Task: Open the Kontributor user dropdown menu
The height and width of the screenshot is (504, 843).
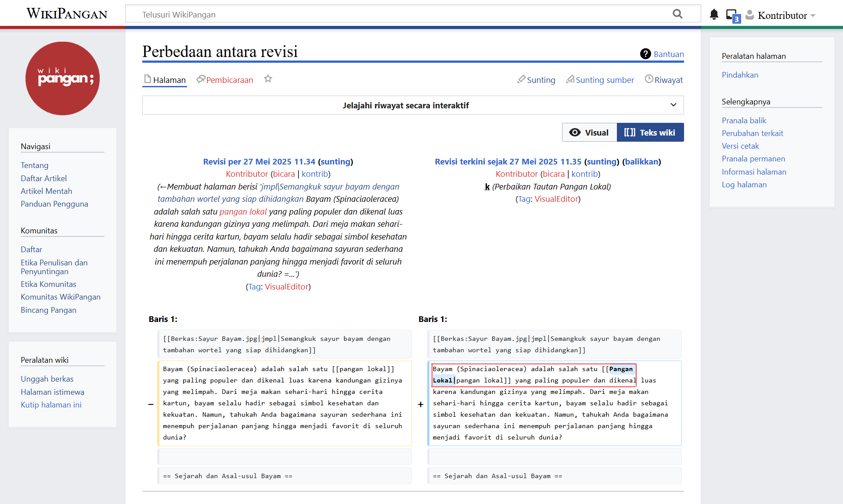Action: pos(782,15)
